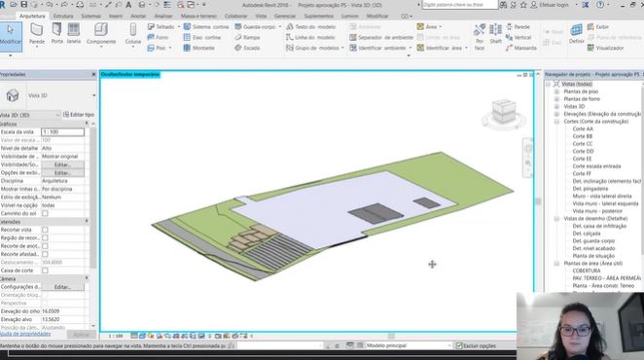
Task: Save project from quick access toolbar
Action: point(23,5)
